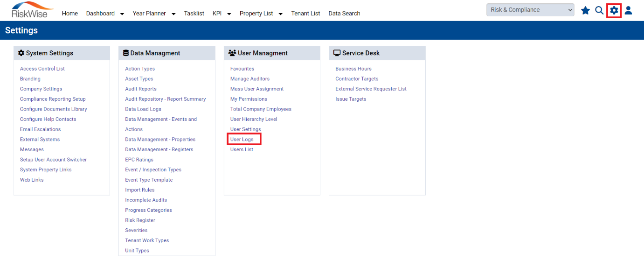Open Incomplete Audits link
This screenshot has width=644, height=260.
coord(146,200)
